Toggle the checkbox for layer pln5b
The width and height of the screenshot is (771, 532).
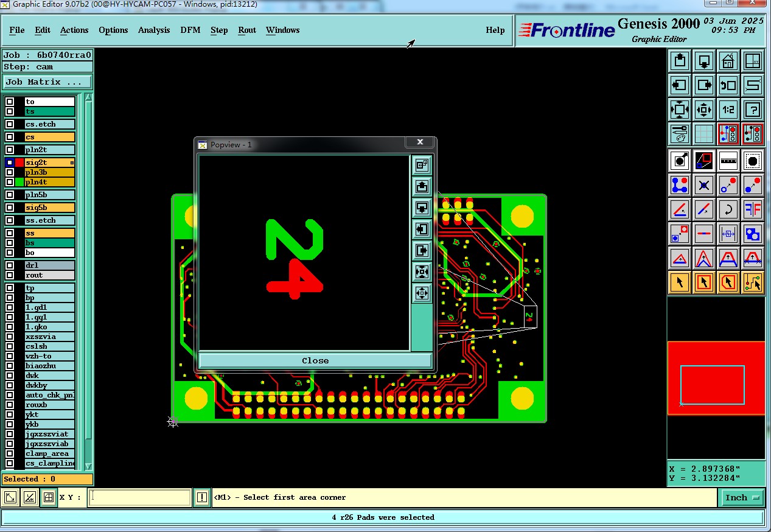point(10,195)
